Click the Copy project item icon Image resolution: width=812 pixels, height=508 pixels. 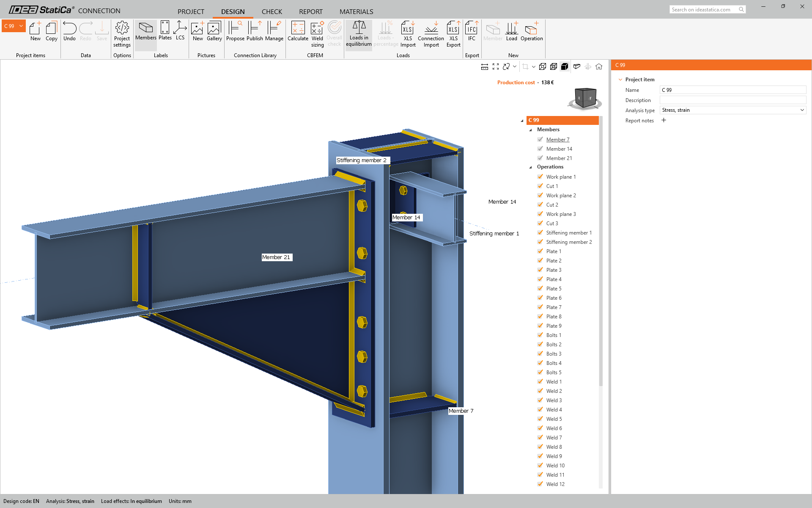tap(52, 31)
